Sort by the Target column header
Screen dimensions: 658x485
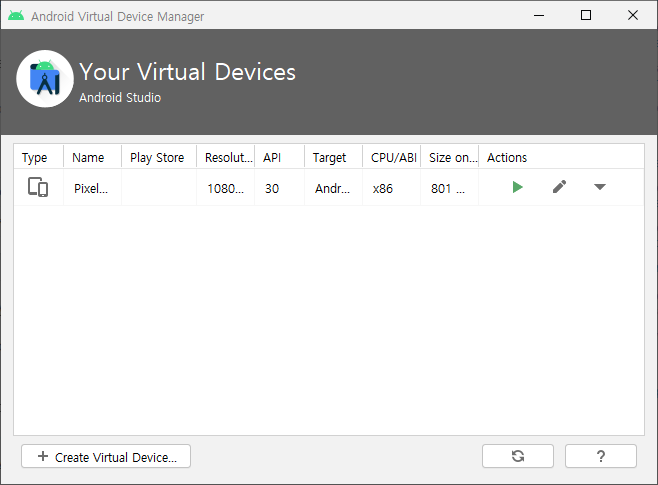click(x=334, y=157)
